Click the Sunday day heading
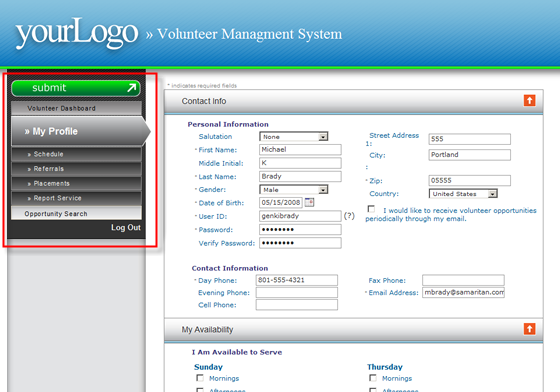 point(208,367)
